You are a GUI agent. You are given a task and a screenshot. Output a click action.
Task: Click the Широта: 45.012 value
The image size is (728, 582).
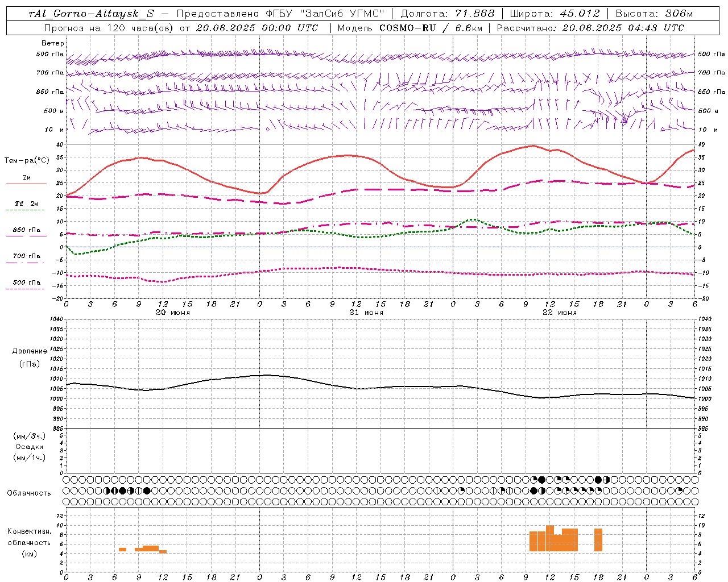tap(555, 14)
